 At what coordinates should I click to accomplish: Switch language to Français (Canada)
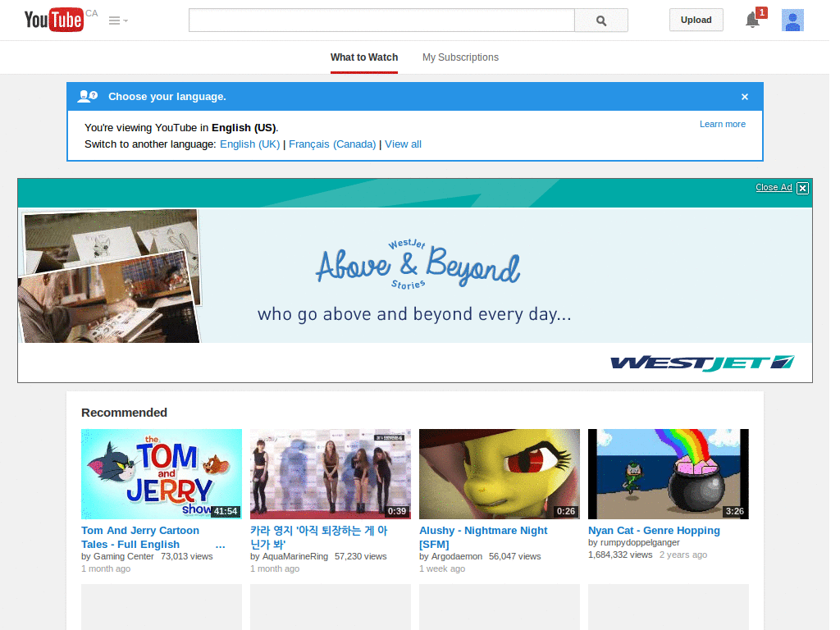332,144
